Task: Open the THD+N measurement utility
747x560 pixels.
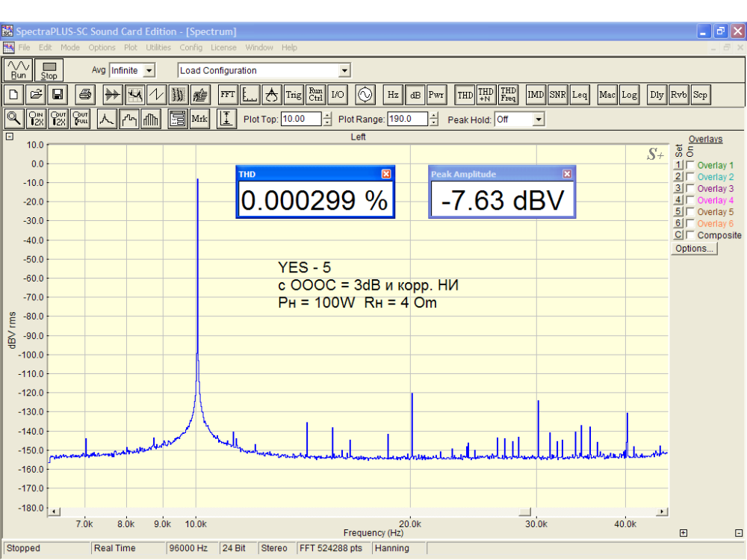Action: pos(486,95)
